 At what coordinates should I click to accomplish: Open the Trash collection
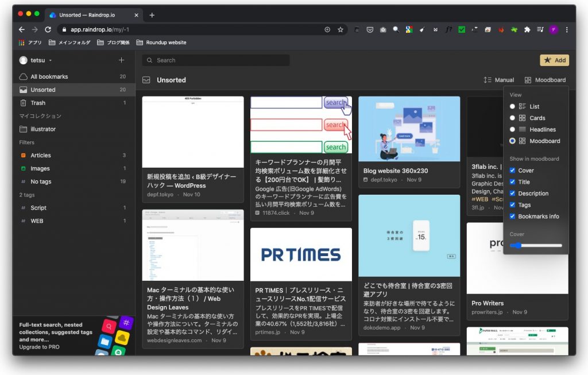[74, 103]
